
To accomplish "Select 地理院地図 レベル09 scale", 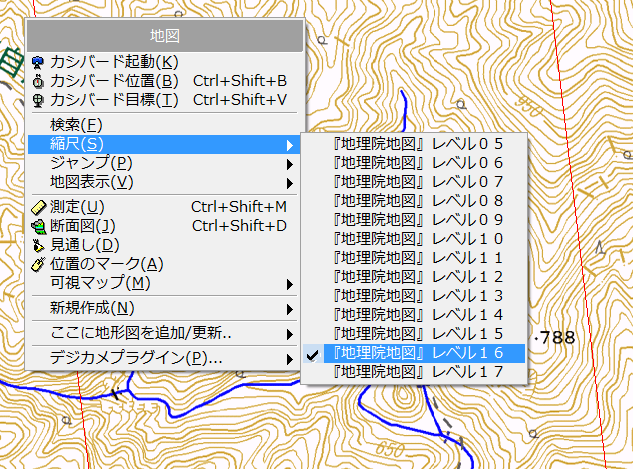I will (414, 220).
